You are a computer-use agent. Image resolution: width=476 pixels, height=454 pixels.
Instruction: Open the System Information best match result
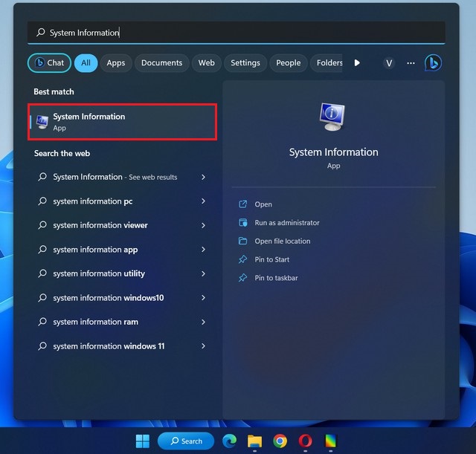122,122
